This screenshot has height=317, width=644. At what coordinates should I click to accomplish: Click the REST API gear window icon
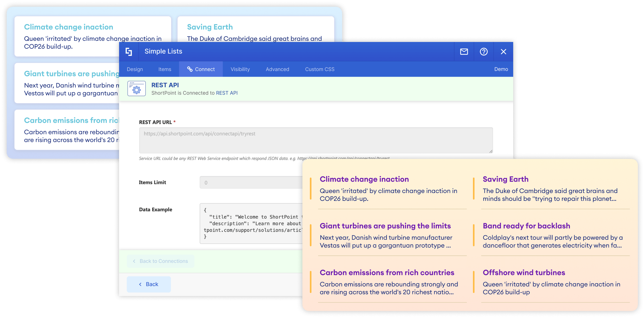point(136,89)
